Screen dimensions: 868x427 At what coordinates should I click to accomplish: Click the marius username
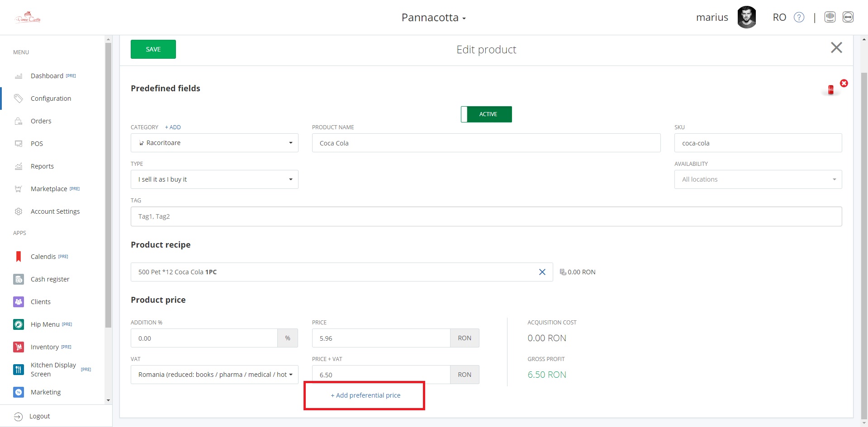[712, 17]
